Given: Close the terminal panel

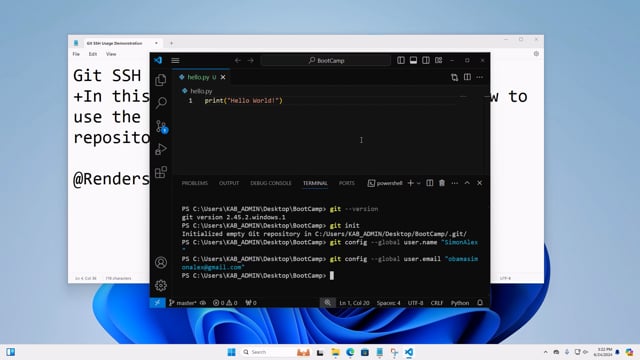Looking at the screenshot, I should coord(480,183).
